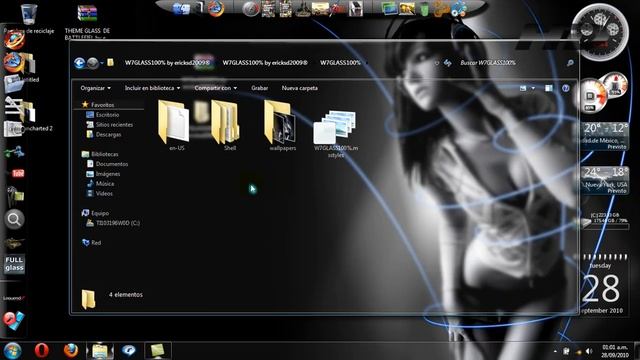Launch Firefox from the taskbar
Screen dimensions: 640x360
(71, 351)
